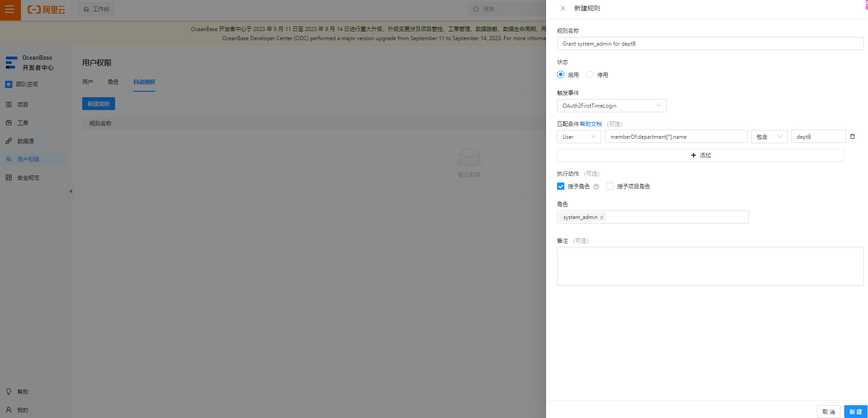The height and width of the screenshot is (418, 868).
Task: Click the search magnifier icon
Action: click(x=476, y=9)
